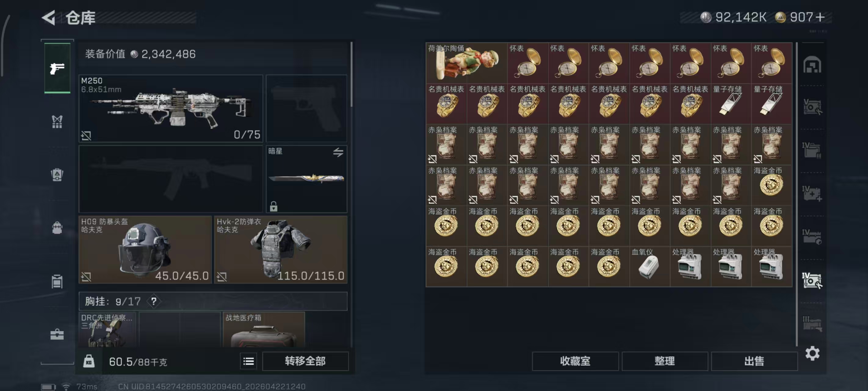This screenshot has height=391, width=868.
Task: Toggle the swap arrows on the 暗星 knife slot
Action: pos(338,152)
